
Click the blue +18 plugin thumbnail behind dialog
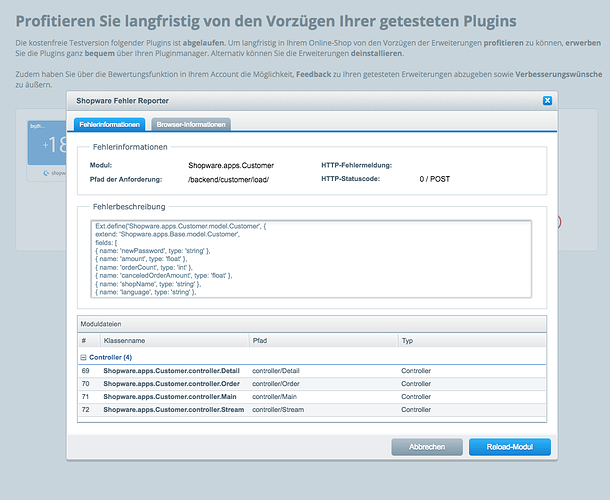tap(47, 143)
